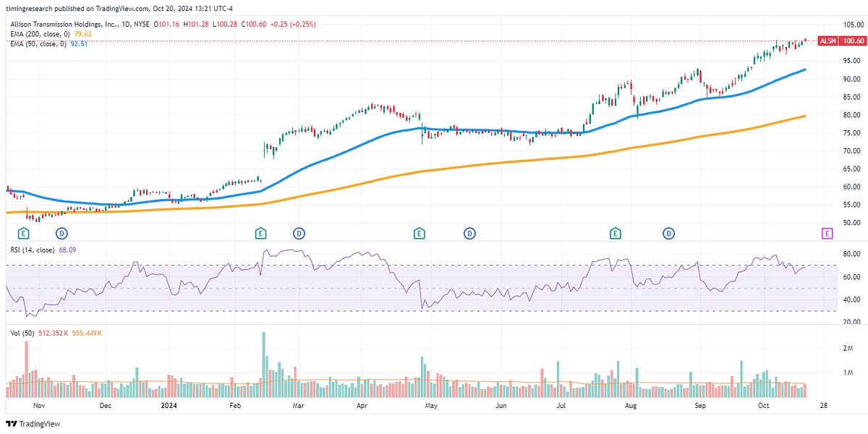
Task: Click the dividend D icon near June
Action: [471, 233]
